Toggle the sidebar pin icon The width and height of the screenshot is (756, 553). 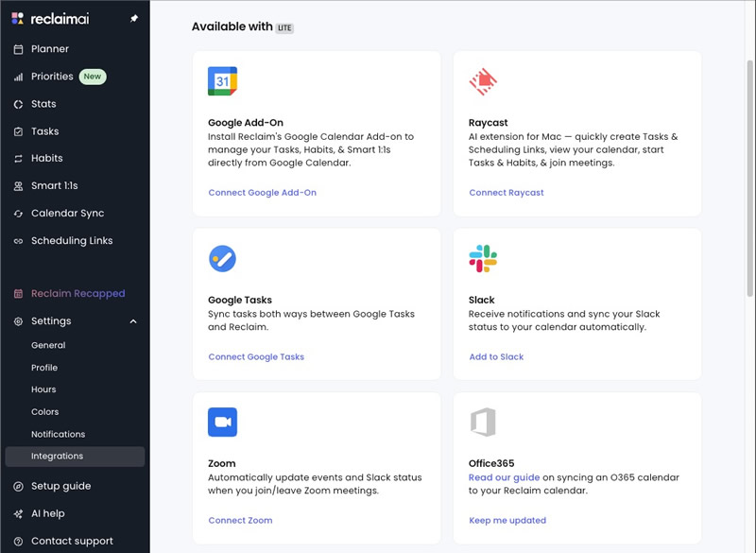click(x=134, y=18)
